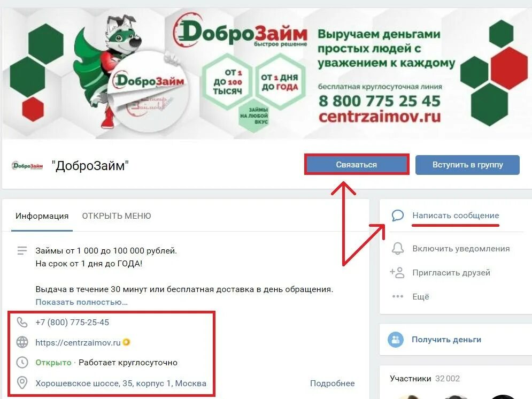Click the blue Получить деньги app icon
The image size is (532, 399).
click(396, 340)
